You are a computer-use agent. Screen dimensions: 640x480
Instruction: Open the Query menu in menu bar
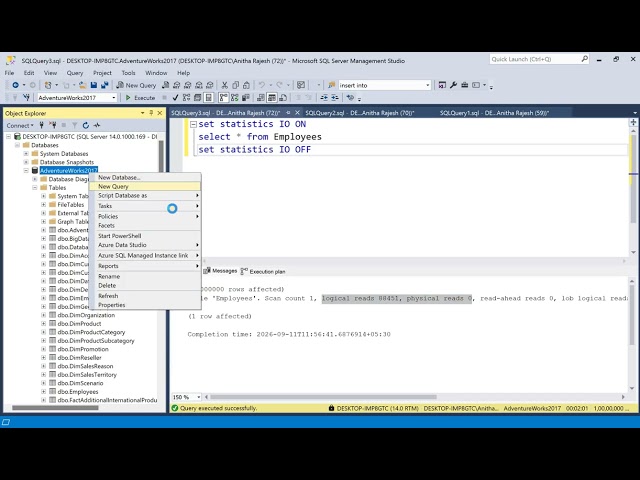coord(75,73)
